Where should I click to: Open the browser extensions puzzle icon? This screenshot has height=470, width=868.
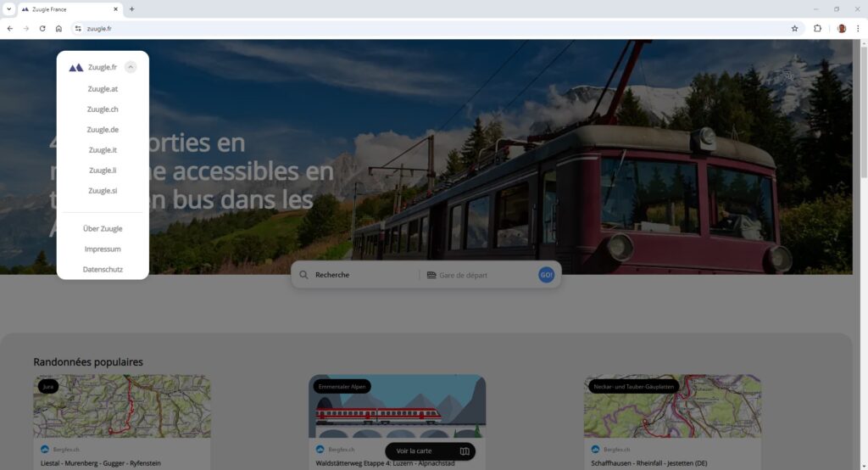coord(818,28)
